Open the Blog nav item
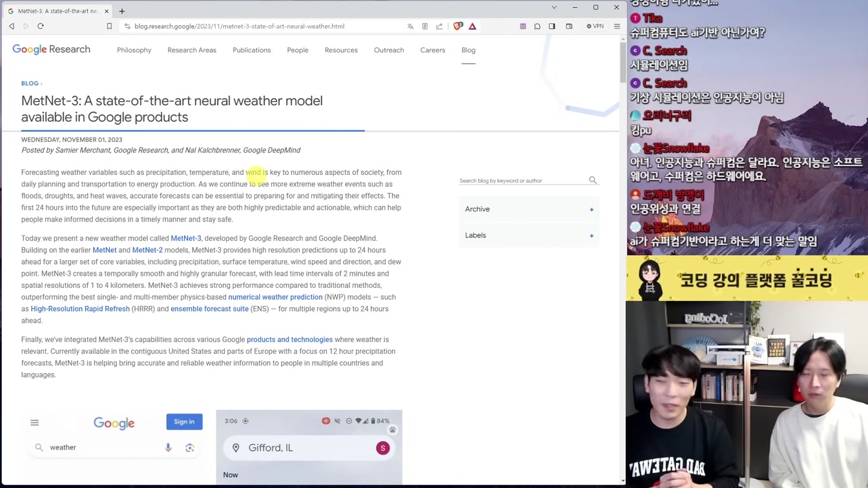The image size is (868, 488). click(468, 50)
